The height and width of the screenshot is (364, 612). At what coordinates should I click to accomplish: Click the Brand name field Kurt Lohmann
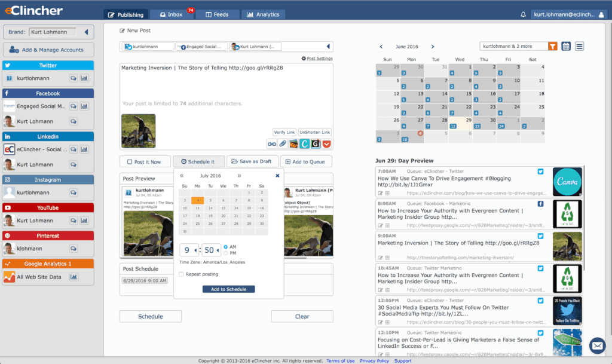click(x=53, y=32)
